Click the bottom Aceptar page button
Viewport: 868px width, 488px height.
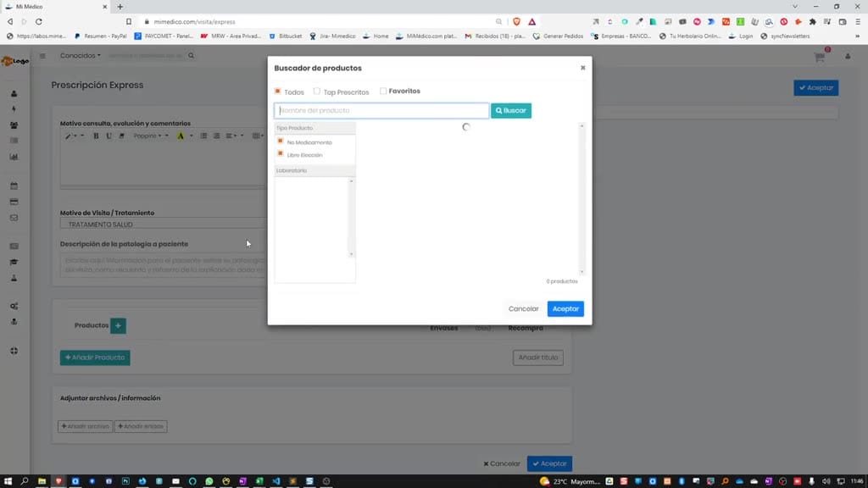coord(549,463)
